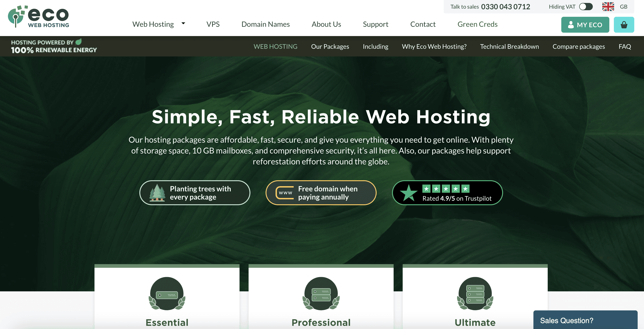Click the 100% renewable energy banner

54,46
